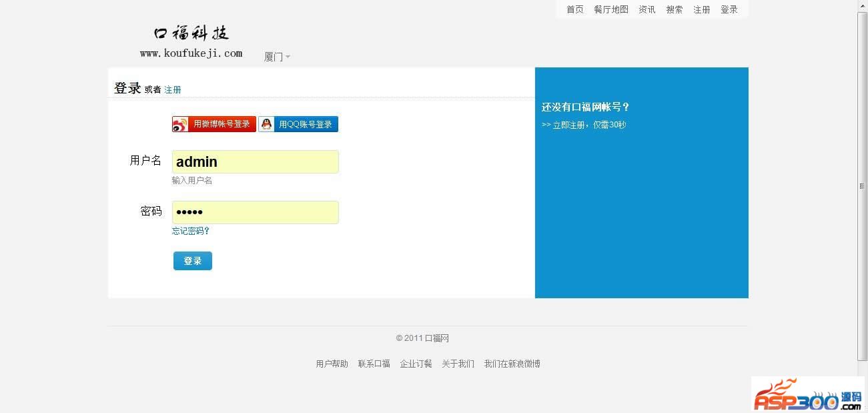Click the ASP300 源码 watermark logo
868x413 pixels.
[x=808, y=396]
